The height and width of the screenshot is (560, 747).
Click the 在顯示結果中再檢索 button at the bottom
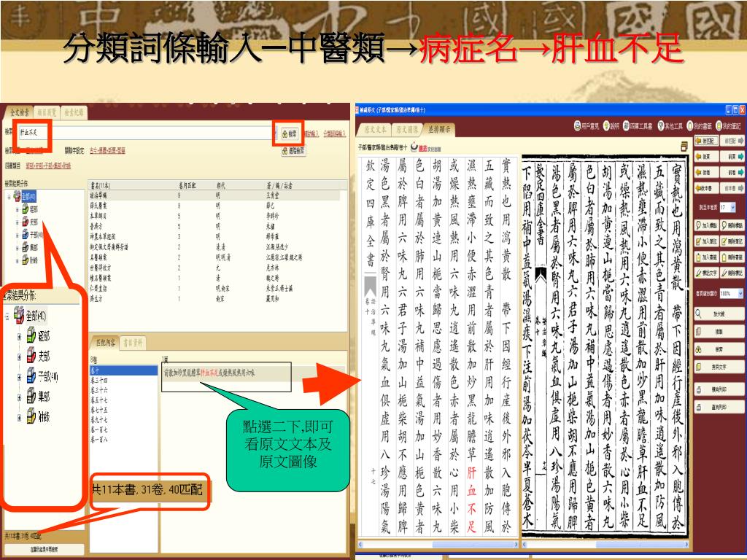[x=43, y=549]
